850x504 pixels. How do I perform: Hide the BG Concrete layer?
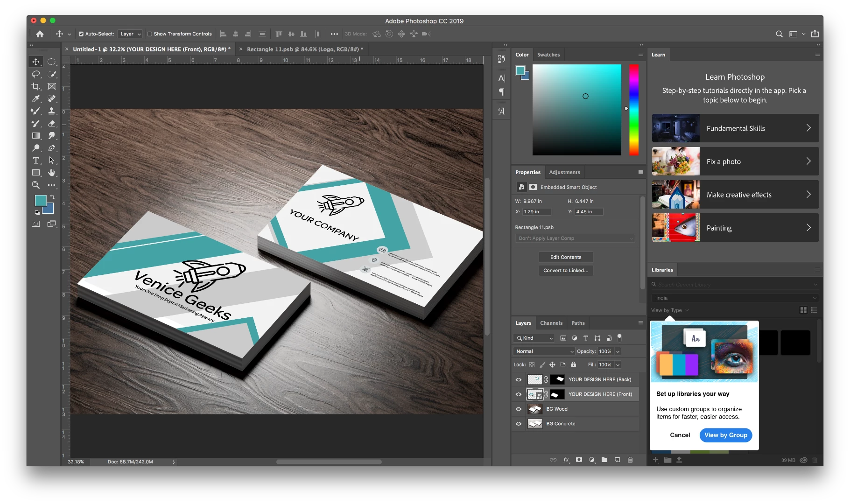tap(519, 424)
